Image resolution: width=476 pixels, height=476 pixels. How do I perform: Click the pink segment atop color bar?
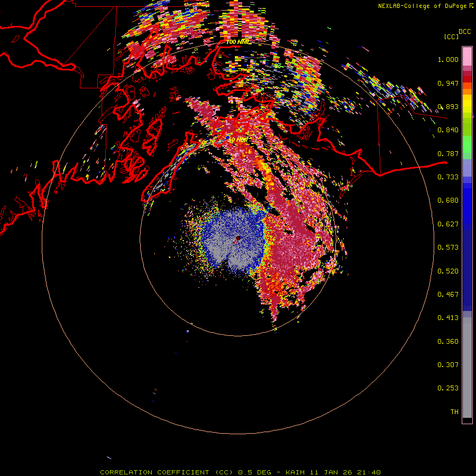(467, 57)
